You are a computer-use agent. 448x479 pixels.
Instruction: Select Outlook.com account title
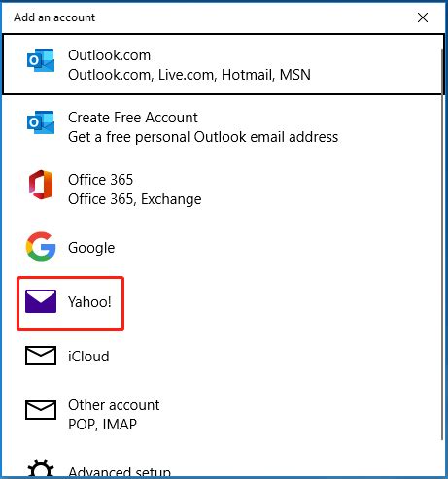click(109, 55)
